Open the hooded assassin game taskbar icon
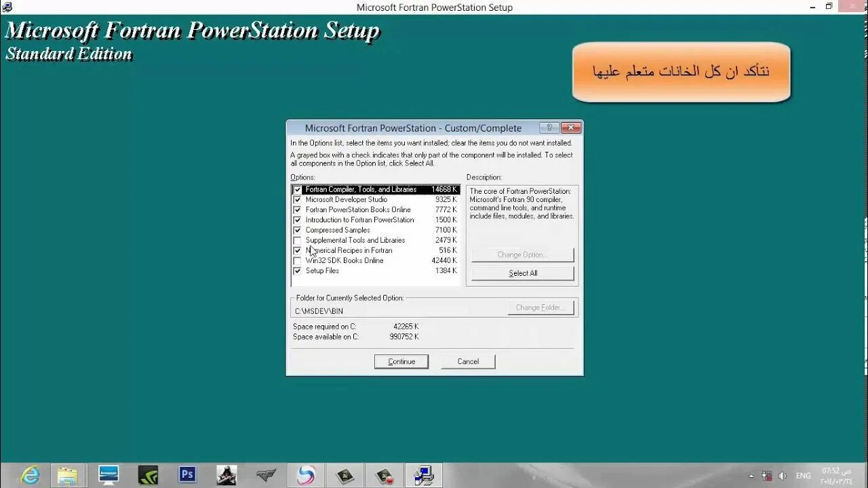Screen dimensions: 868x488 coord(226,475)
